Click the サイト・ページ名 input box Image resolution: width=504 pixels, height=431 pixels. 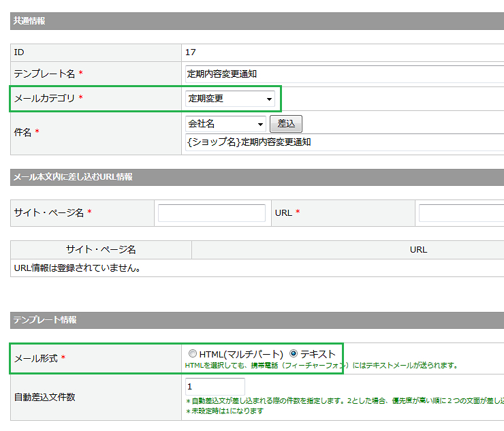coord(212,213)
